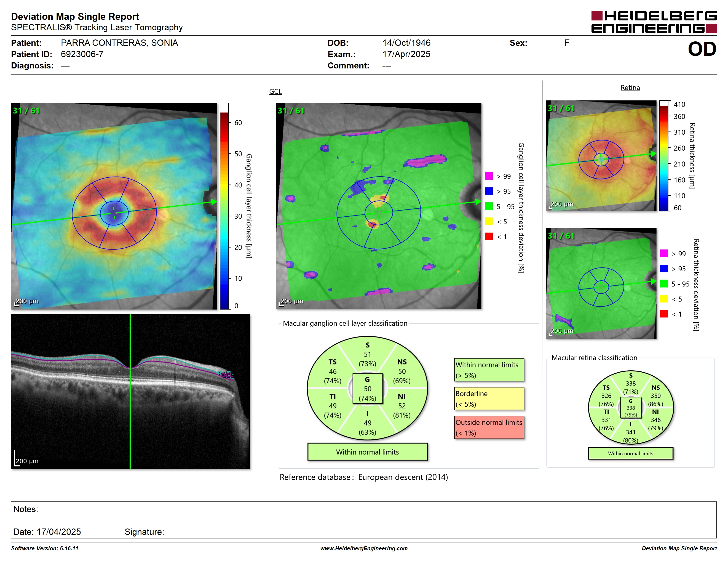The width and height of the screenshot is (728, 563).
Task: Click the 'Within normal limits (> 5%)' legend box
Action: [489, 370]
